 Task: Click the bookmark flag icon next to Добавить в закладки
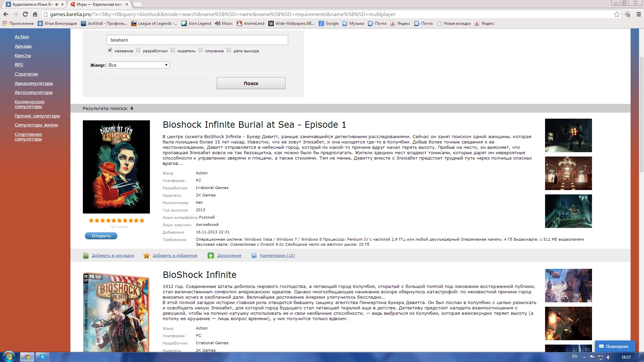(x=86, y=255)
